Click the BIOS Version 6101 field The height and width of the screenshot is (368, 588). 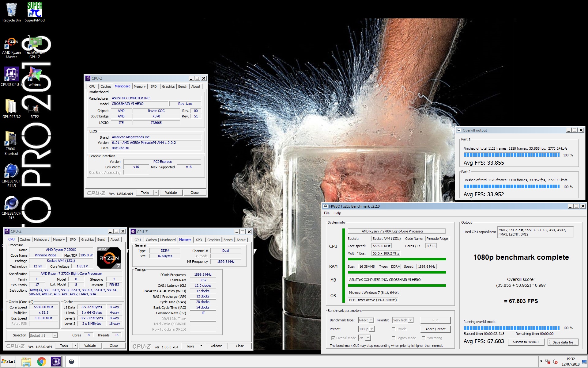click(156, 143)
